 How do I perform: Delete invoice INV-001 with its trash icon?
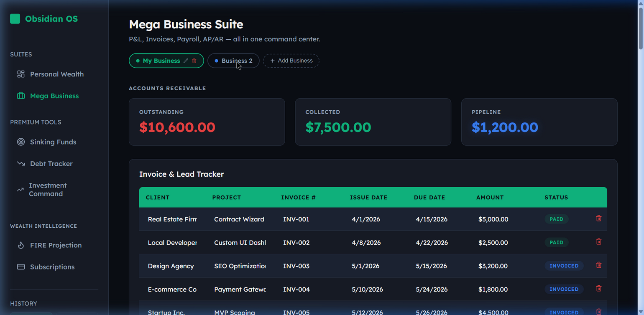click(599, 218)
